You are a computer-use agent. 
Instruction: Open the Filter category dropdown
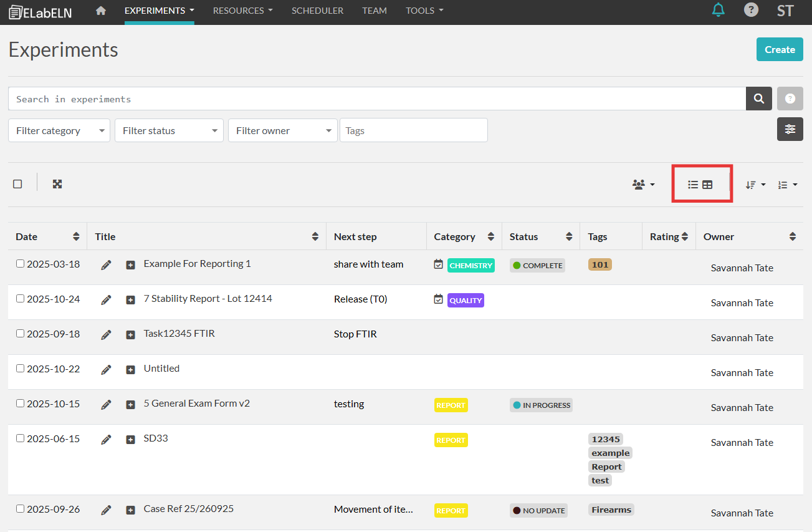pos(59,130)
